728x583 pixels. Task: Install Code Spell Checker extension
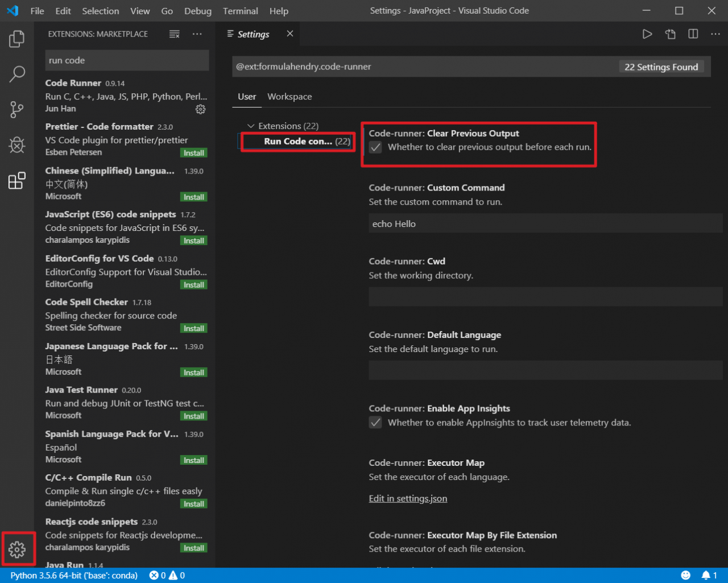point(194,328)
